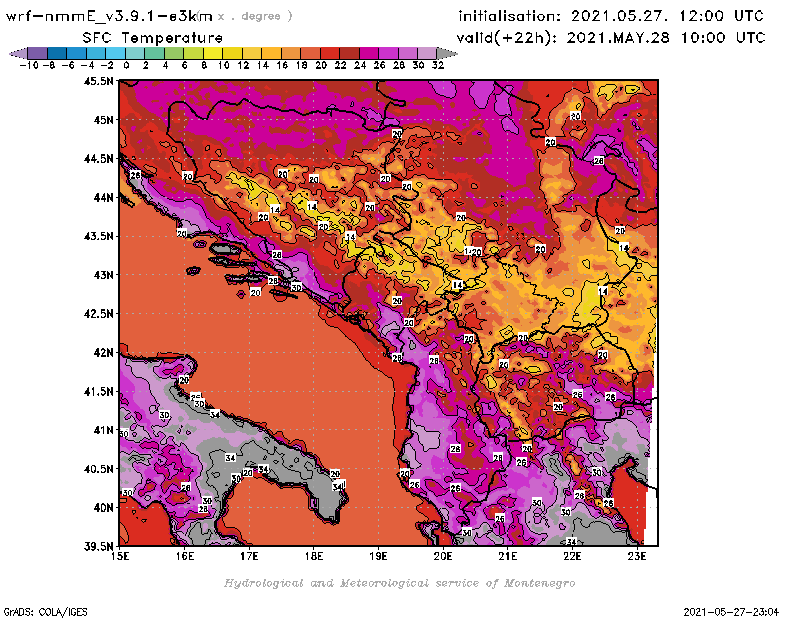The image size is (800, 618).
Task: Click the '45.5N' latitude label
Action: 98,81
